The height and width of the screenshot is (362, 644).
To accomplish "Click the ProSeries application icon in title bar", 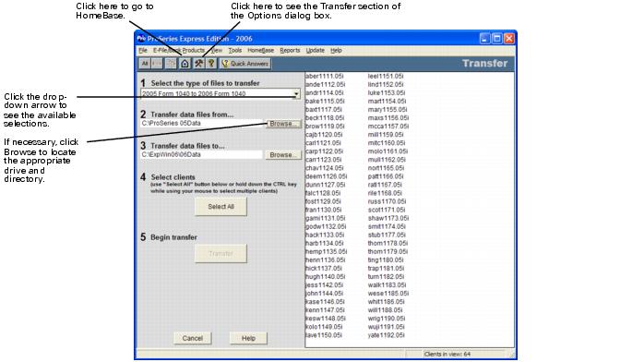I will pyautogui.click(x=141, y=39).
